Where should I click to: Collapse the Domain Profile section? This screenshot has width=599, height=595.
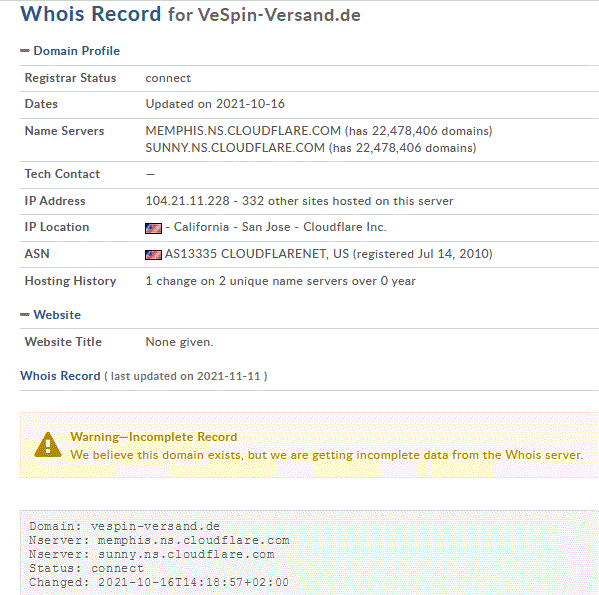point(25,51)
